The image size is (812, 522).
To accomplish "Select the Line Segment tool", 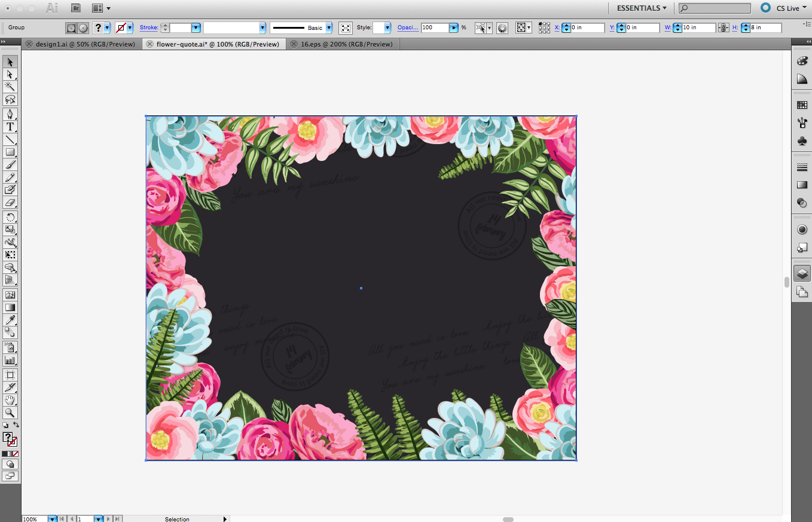I will pyautogui.click(x=10, y=139).
